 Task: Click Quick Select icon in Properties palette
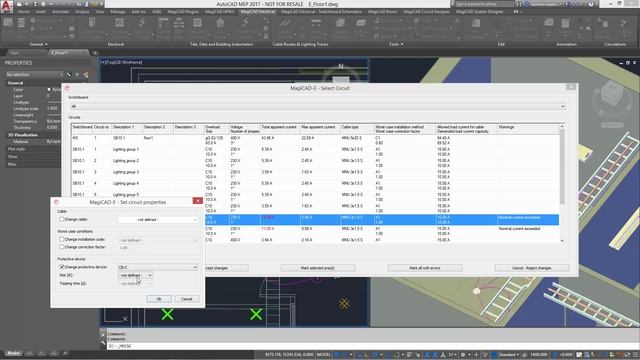[x=86, y=75]
